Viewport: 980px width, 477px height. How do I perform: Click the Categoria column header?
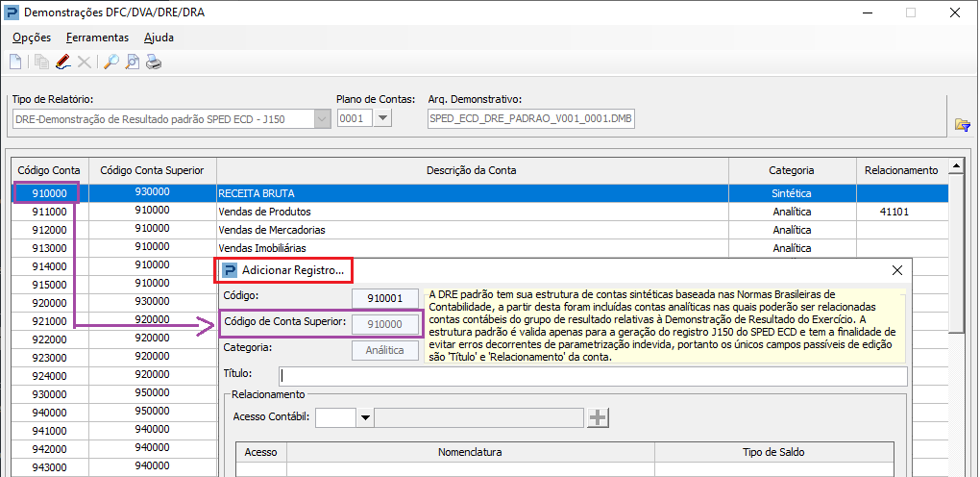click(x=792, y=170)
